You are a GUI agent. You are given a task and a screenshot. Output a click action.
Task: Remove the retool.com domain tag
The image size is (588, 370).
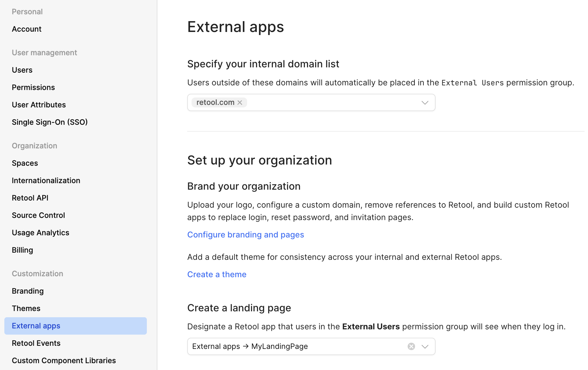coord(240,102)
